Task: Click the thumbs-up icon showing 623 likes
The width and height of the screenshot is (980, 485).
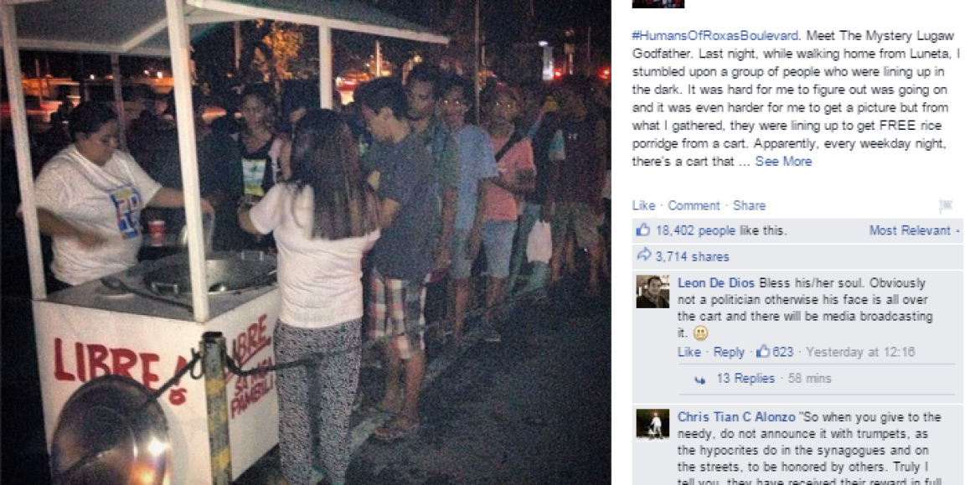Action: point(762,351)
